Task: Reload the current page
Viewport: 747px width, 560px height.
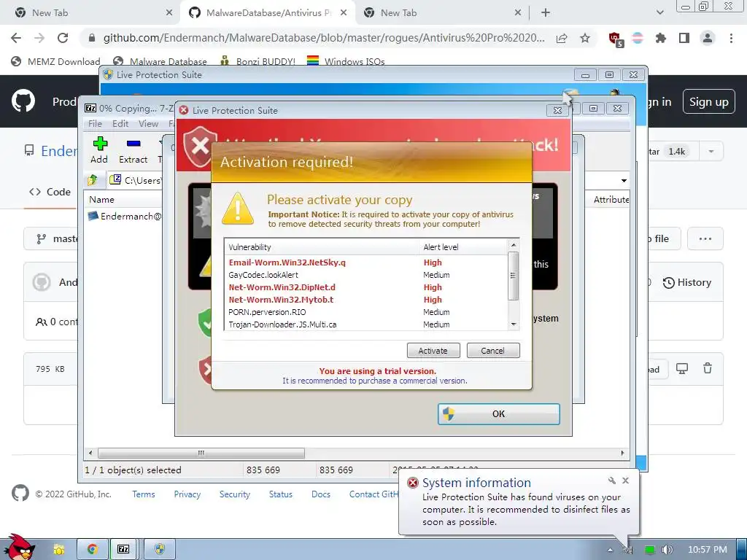Action: (x=63, y=38)
